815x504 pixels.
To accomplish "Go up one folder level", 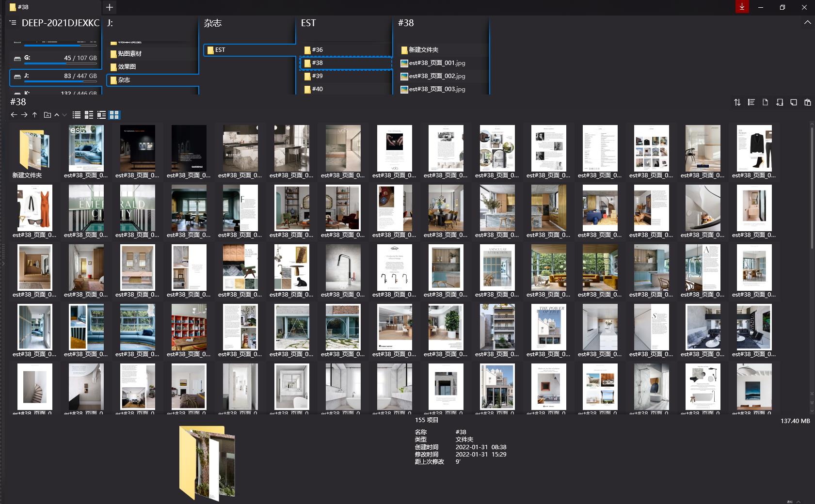I will [34, 115].
